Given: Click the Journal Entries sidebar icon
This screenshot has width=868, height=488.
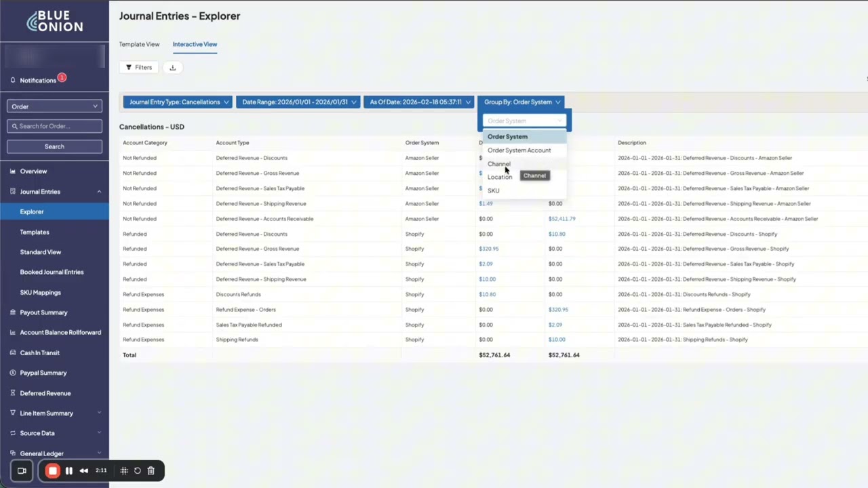Looking at the screenshot, I should pos(13,192).
